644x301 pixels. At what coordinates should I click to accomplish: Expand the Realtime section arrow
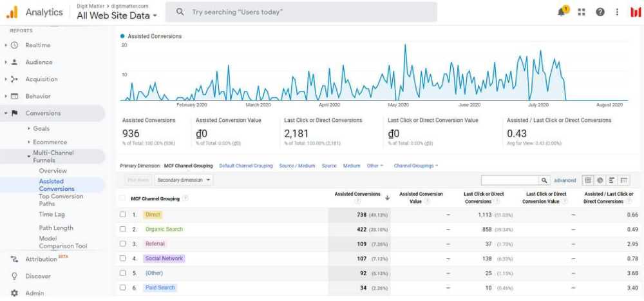[x=6, y=45]
